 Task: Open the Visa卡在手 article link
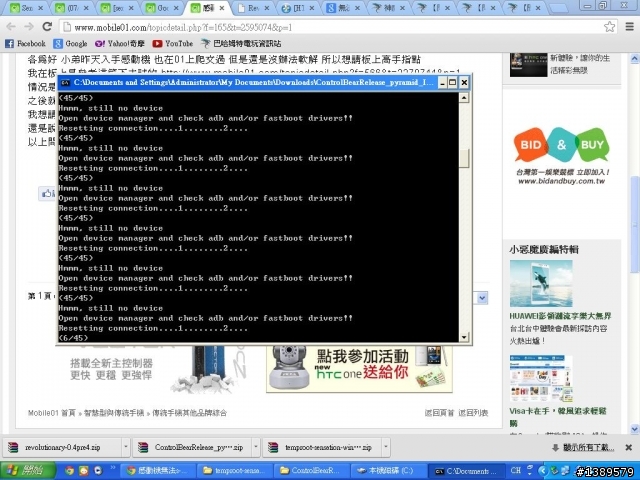point(558,417)
